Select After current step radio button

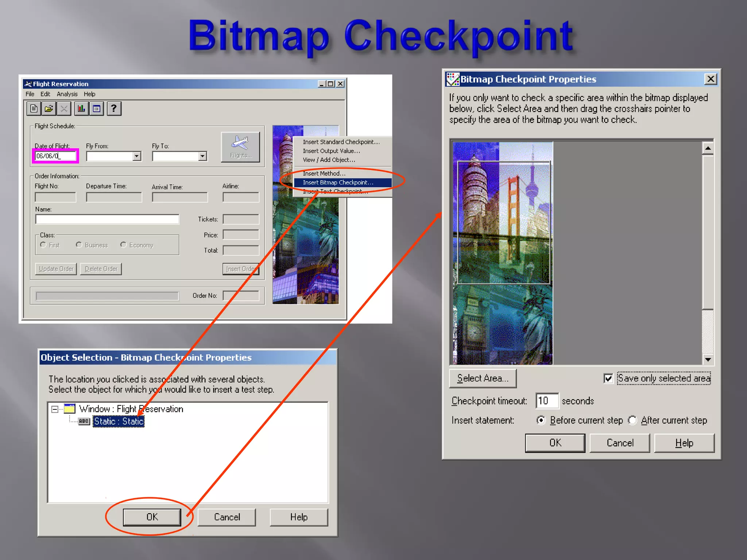coord(632,420)
